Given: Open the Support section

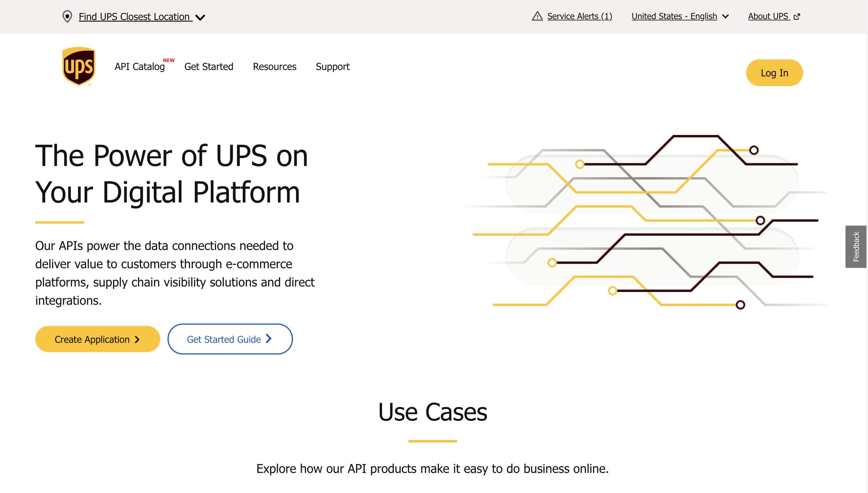Looking at the screenshot, I should 333,67.
